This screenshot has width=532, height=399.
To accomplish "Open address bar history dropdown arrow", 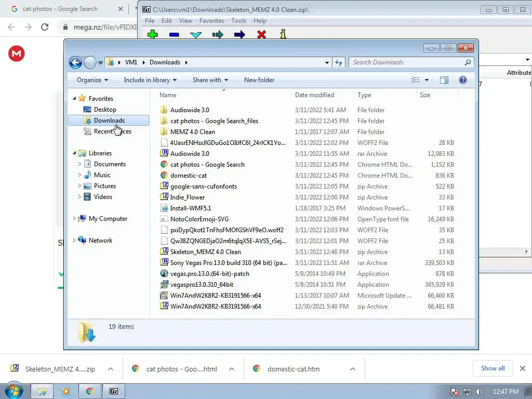I will point(327,62).
